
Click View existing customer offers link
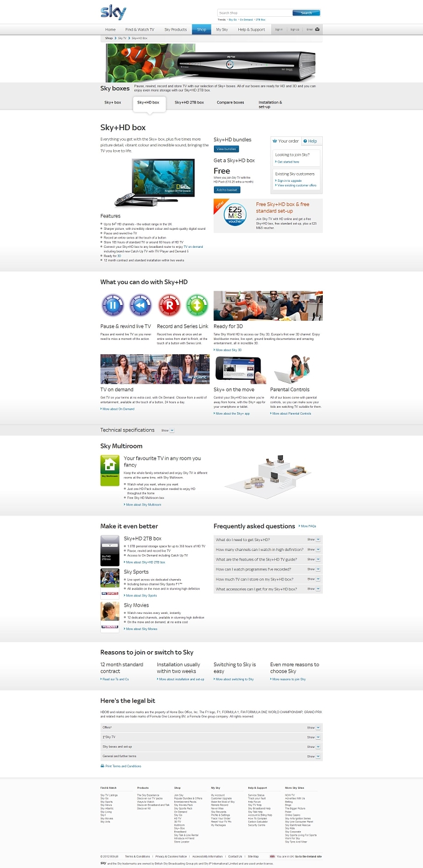pyautogui.click(x=296, y=186)
